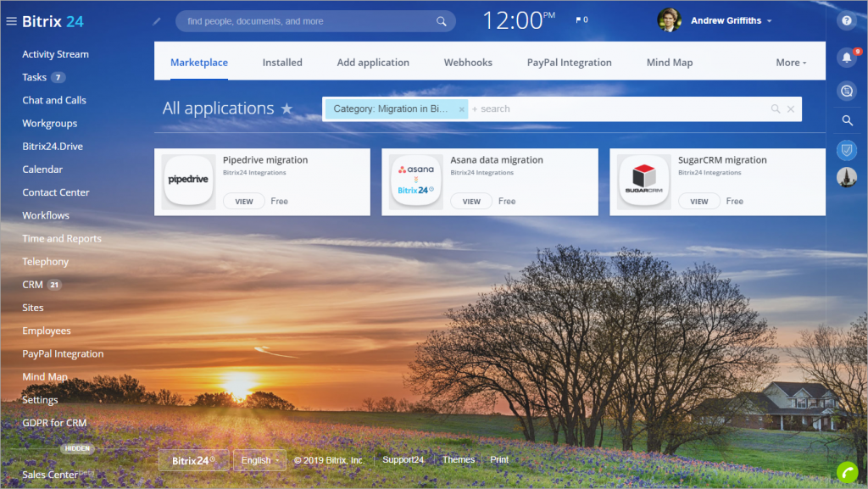Expand the HIDDEN menu items separator
This screenshot has height=489, width=868.
(x=77, y=448)
